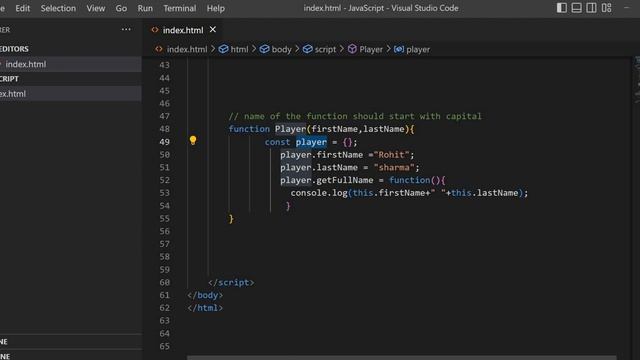Click line number 49 in gutter
The image size is (640, 360).
[x=164, y=142]
